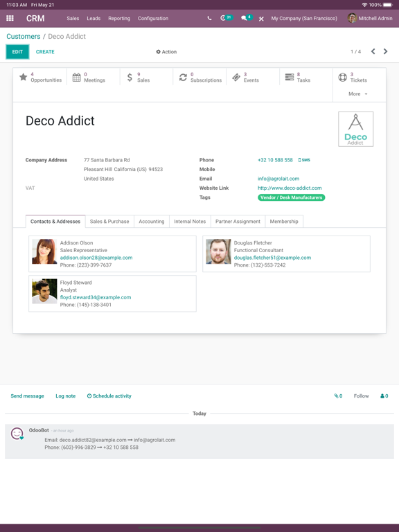399x532 pixels.
Task: Open Addison Olson contact photo
Action: pos(44,251)
